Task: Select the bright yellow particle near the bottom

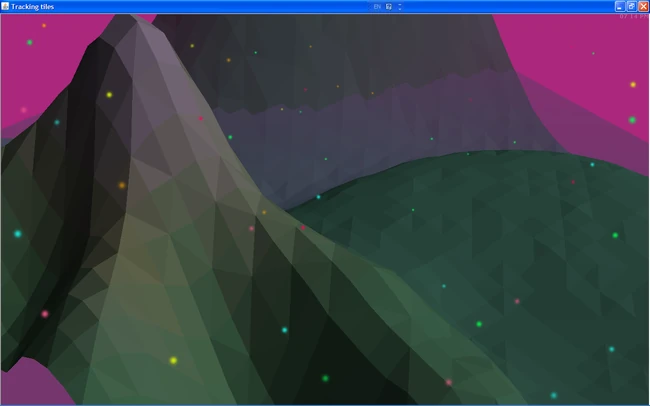Action: click(x=173, y=360)
